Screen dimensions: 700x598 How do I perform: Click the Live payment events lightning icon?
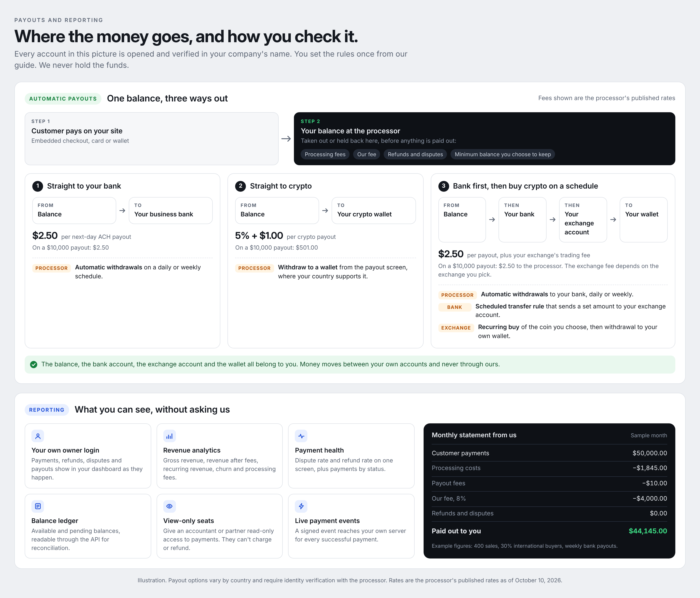(301, 506)
